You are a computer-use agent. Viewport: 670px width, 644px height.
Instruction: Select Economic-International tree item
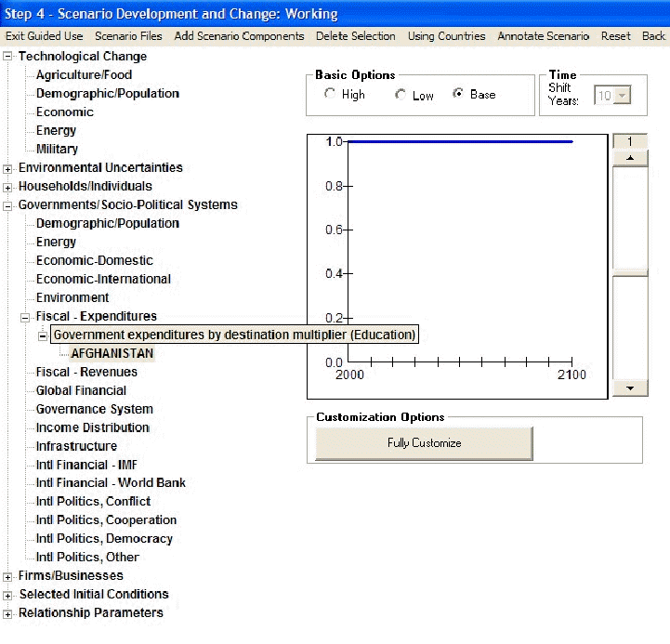pos(103,279)
